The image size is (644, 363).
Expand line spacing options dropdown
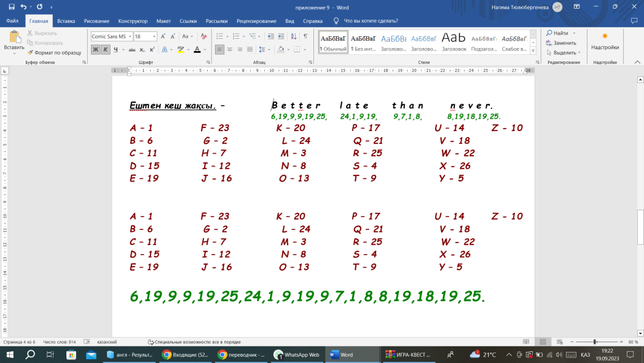[x=269, y=49]
